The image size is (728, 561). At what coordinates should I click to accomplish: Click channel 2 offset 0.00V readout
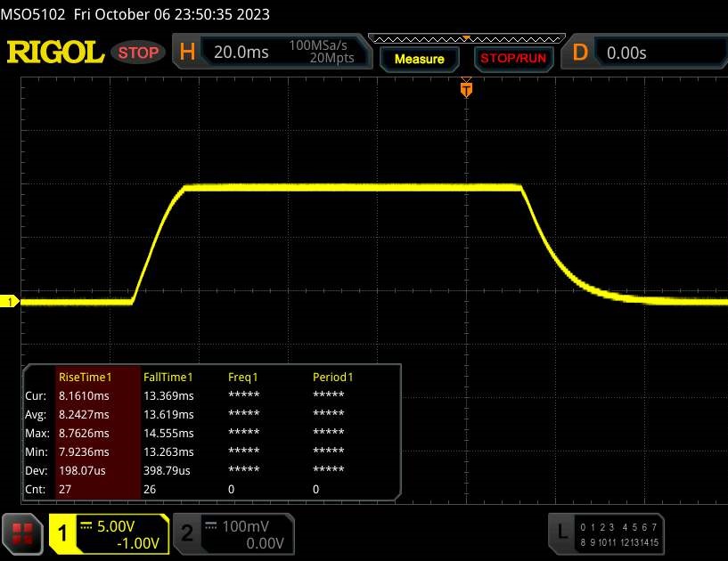click(x=265, y=543)
